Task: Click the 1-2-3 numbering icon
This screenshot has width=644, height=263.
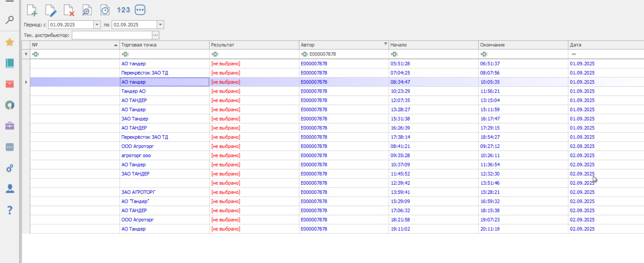Action: (x=123, y=10)
